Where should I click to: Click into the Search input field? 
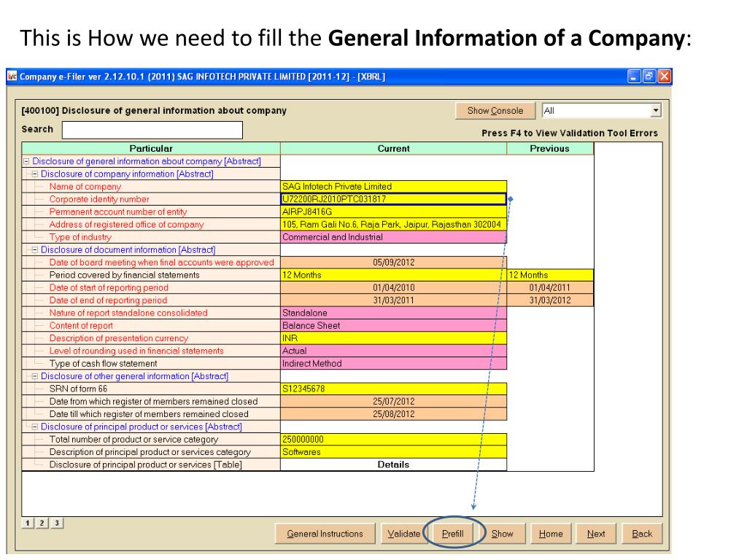152,130
